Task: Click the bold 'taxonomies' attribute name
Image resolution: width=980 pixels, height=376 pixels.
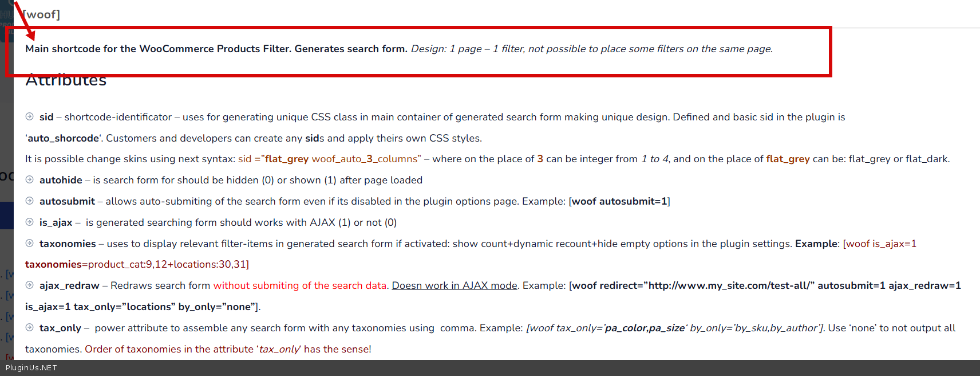Action: (68, 244)
